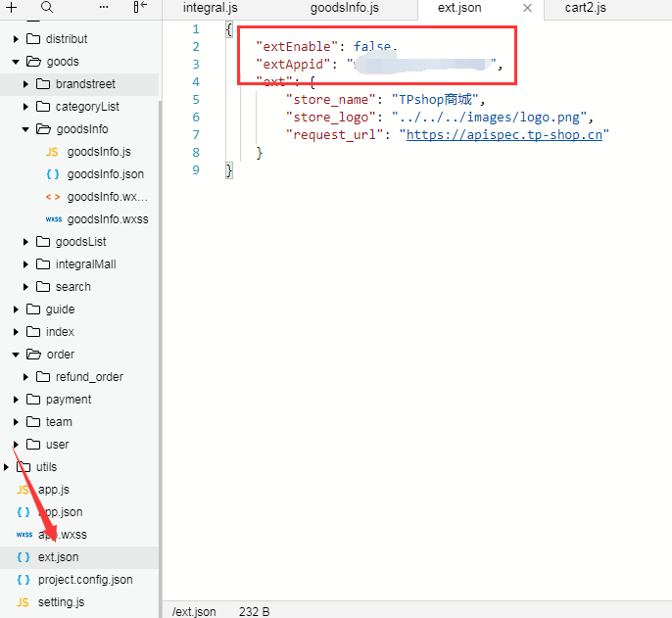Switch to the integral.js tab
672x618 pixels.
[210, 8]
